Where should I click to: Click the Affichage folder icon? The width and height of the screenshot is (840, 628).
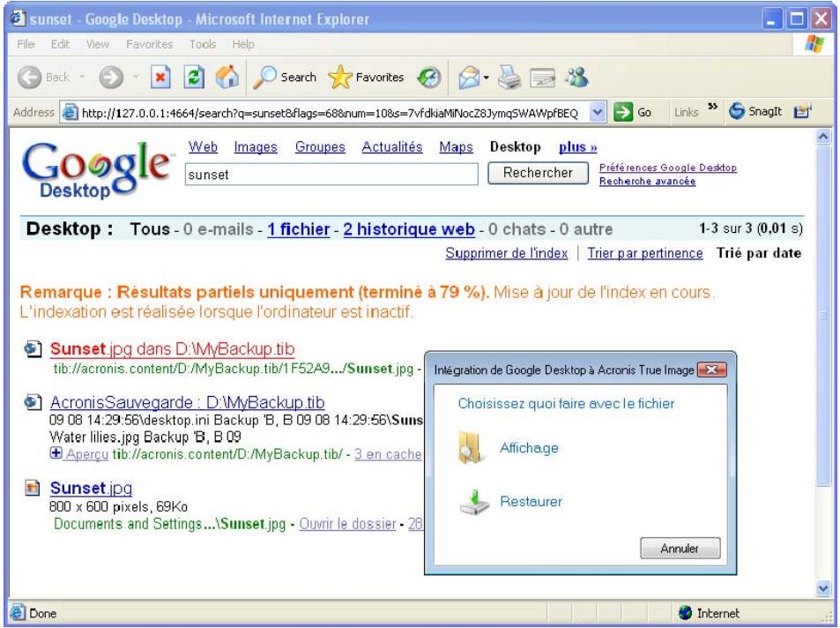coord(472,448)
